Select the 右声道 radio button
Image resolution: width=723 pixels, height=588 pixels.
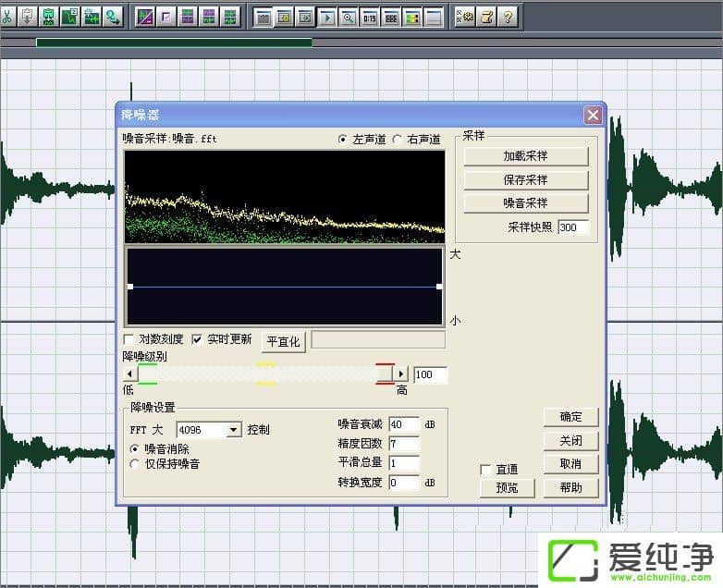pyautogui.click(x=398, y=140)
